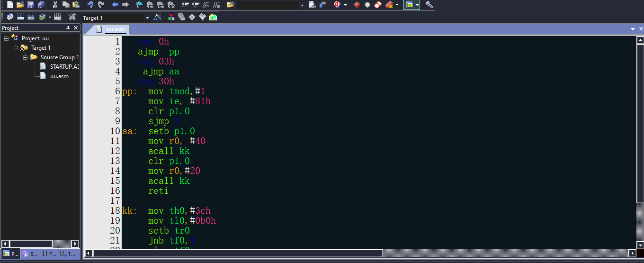Create a new file with New icon
644x263 pixels.
pyautogui.click(x=10, y=5)
